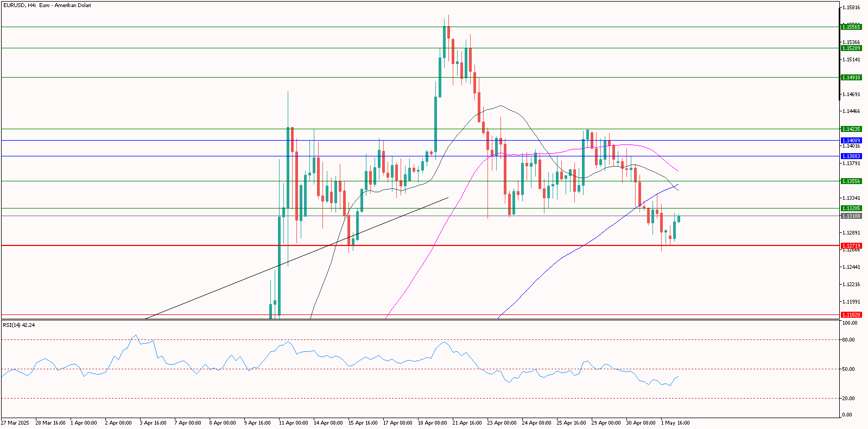Click the 1.13341 price scale value
Viewport: 868px width, 429px height.
click(851, 198)
